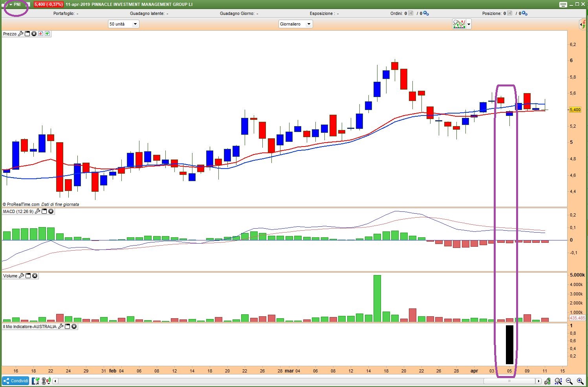Click the scrollbar left arrow
The height and width of the screenshot is (387, 588).
(55, 381)
